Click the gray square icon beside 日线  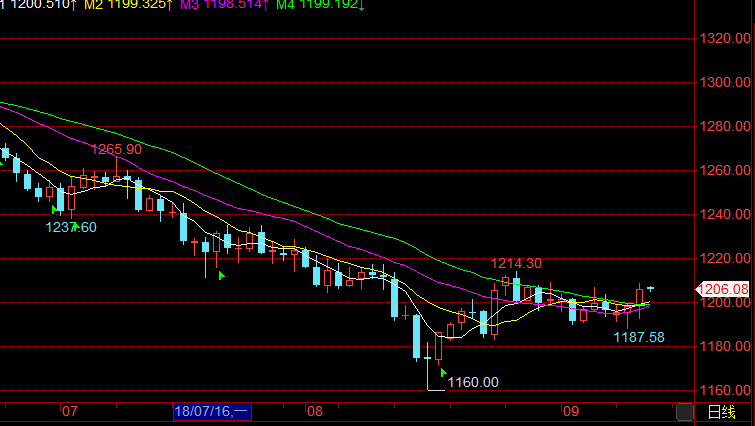685,412
